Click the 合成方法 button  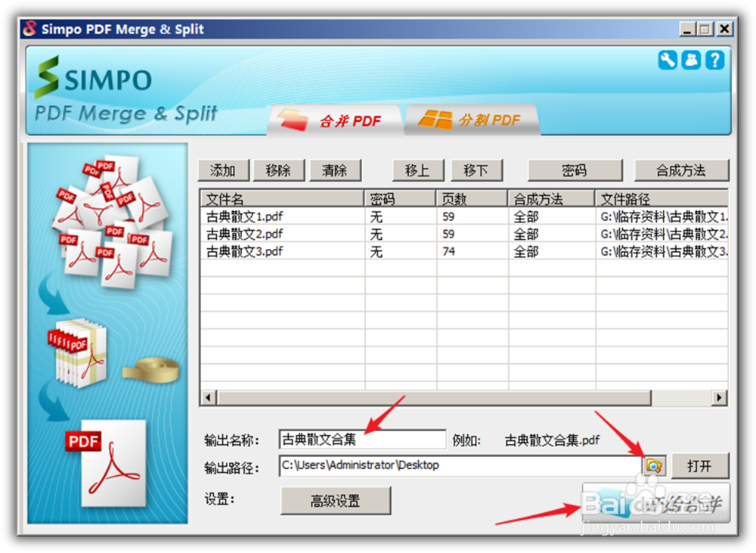681,170
